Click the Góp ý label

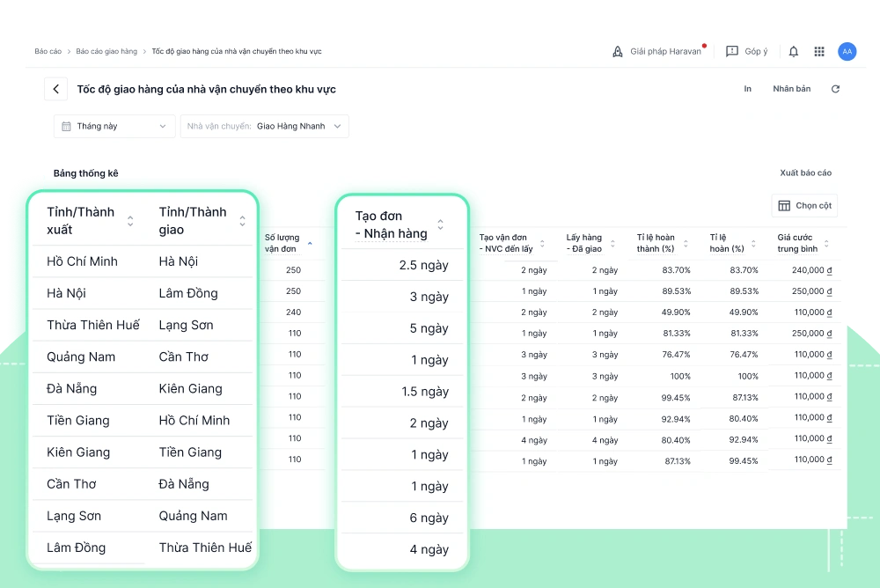tap(756, 52)
